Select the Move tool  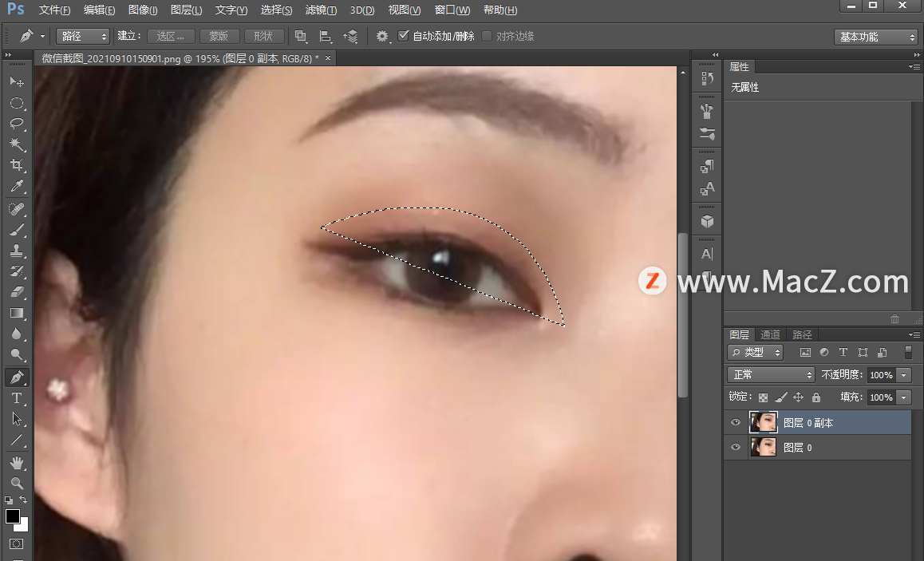click(x=17, y=81)
